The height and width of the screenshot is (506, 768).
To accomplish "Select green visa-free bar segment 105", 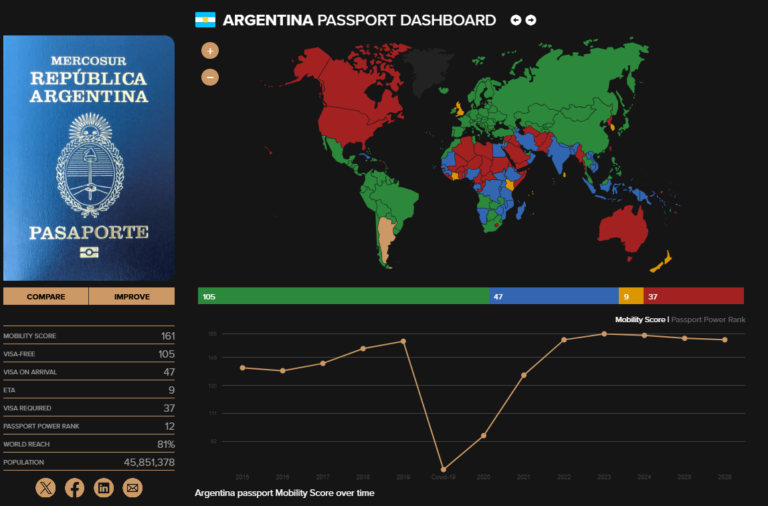I will click(x=343, y=296).
